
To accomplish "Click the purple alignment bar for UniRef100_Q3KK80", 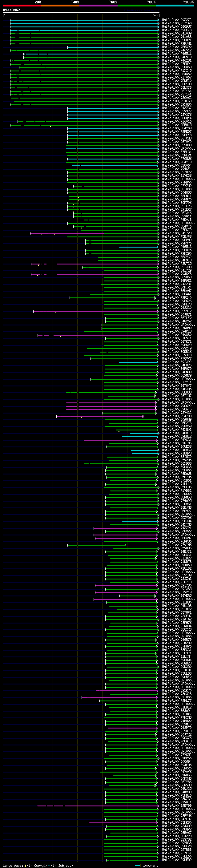I will point(124,822).
